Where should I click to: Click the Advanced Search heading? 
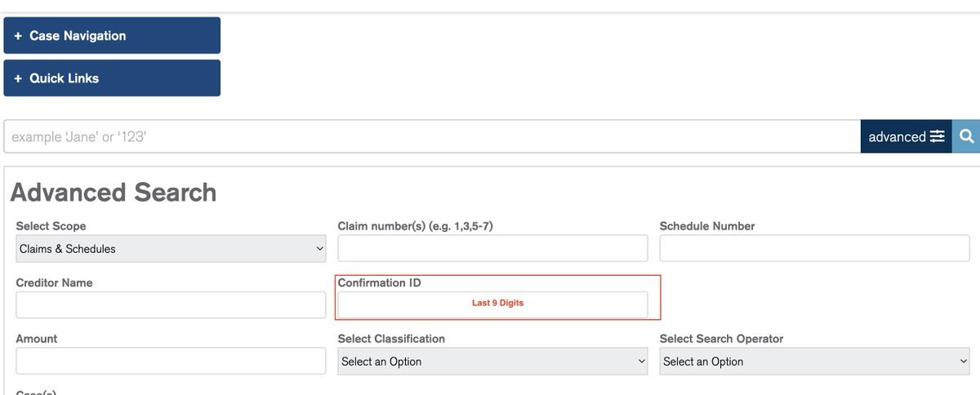(x=114, y=193)
